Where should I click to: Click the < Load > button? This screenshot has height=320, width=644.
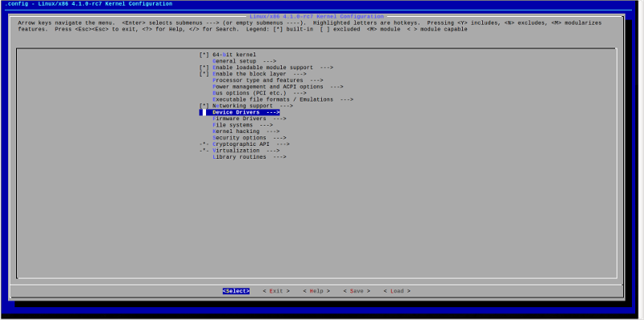click(x=397, y=291)
